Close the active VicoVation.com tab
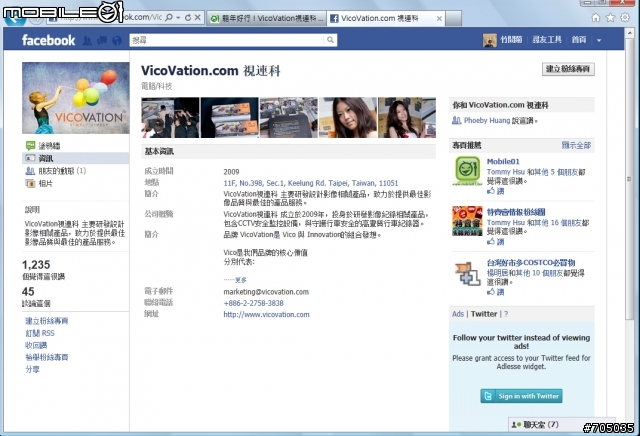Viewport: 640px width, 436px height. (439, 18)
